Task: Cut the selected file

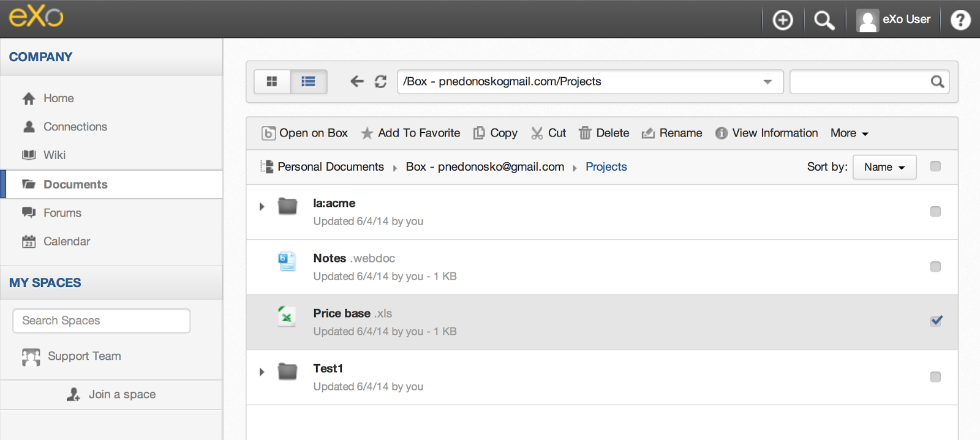Action: point(548,133)
